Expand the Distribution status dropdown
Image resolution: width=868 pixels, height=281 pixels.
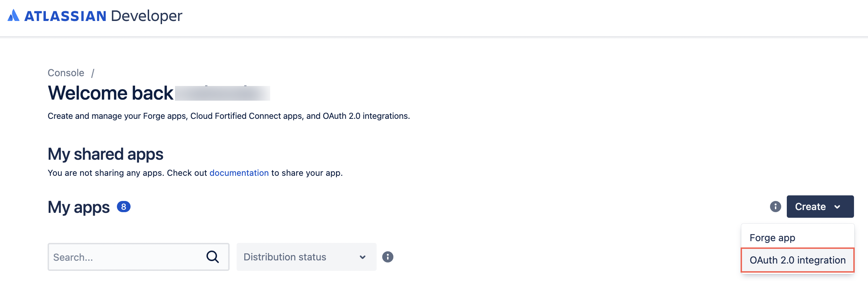pos(306,257)
